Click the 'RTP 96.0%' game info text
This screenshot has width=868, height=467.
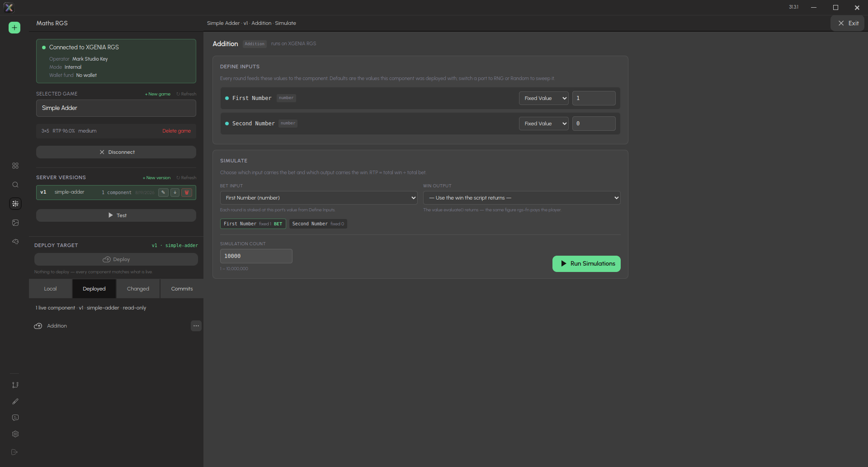(x=64, y=131)
